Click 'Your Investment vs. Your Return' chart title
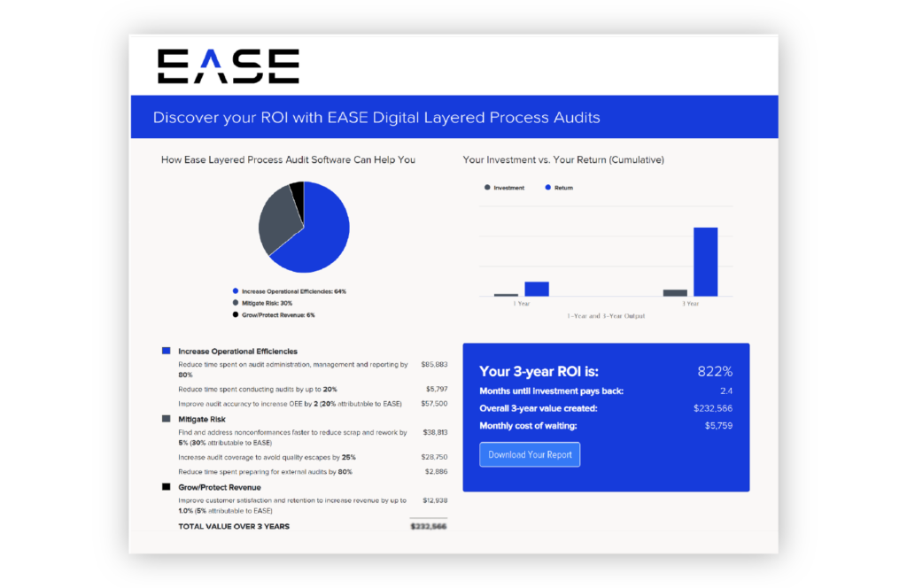The width and height of the screenshot is (907, 588). click(x=562, y=159)
